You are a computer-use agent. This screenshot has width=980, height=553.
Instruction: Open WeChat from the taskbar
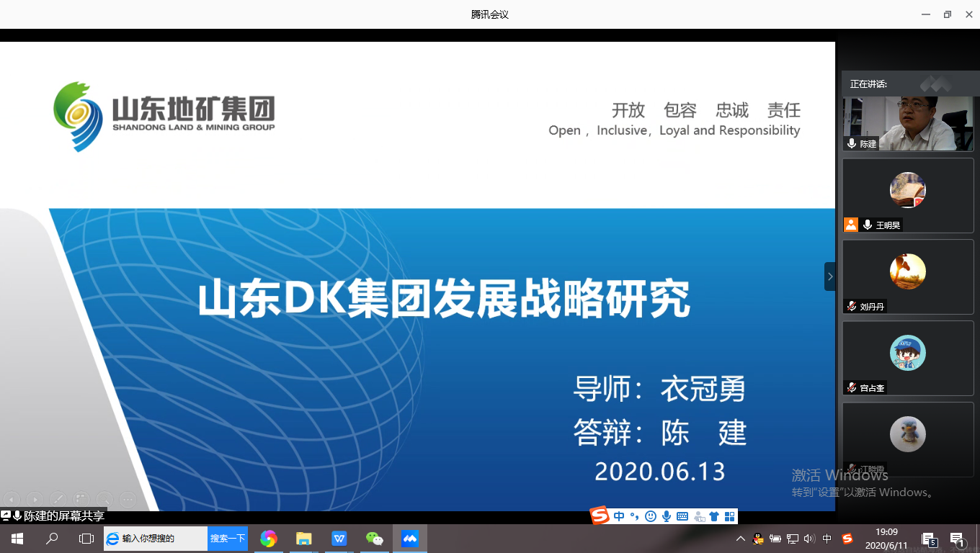coord(375,539)
